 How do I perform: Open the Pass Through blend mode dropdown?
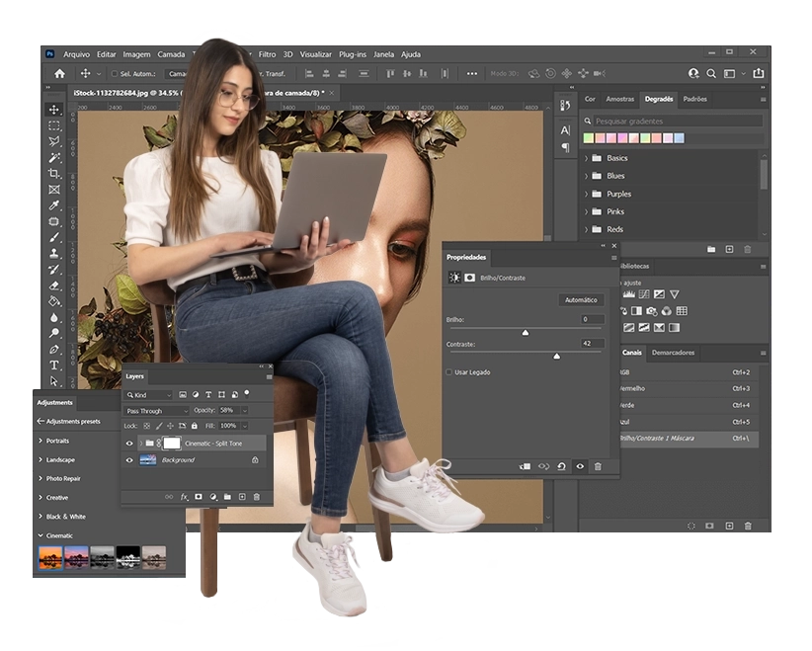(155, 410)
